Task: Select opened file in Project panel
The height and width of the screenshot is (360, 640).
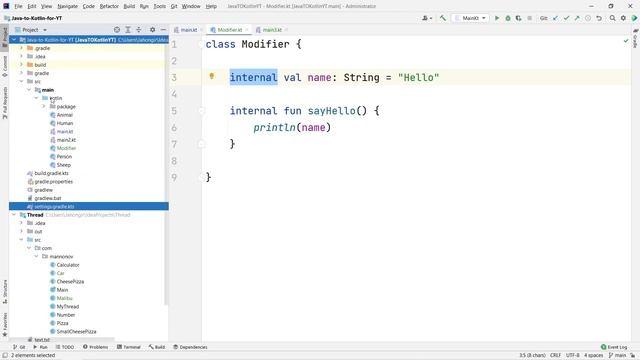Action: 117,30
